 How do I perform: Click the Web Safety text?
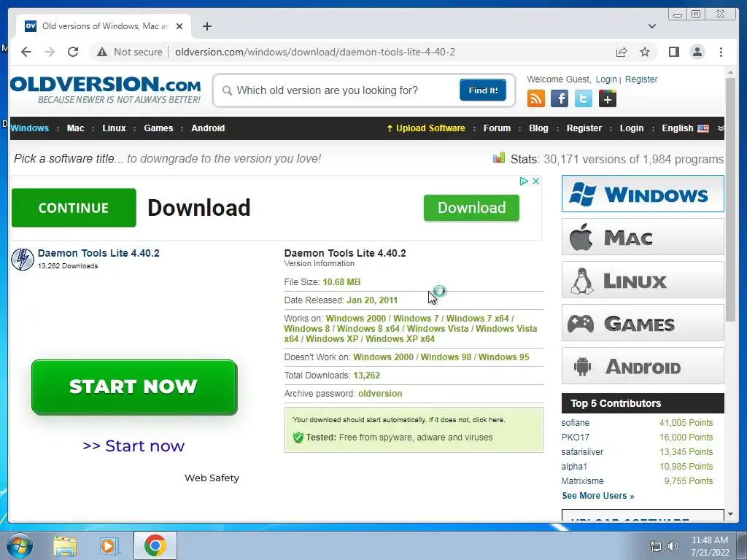[212, 478]
